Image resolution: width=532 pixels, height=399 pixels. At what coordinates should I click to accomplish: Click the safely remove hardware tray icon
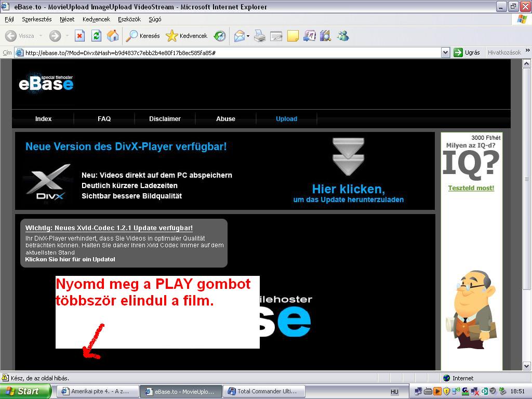(503, 391)
